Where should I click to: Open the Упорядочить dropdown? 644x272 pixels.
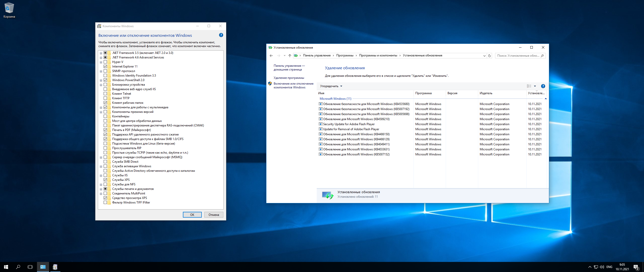(331, 86)
